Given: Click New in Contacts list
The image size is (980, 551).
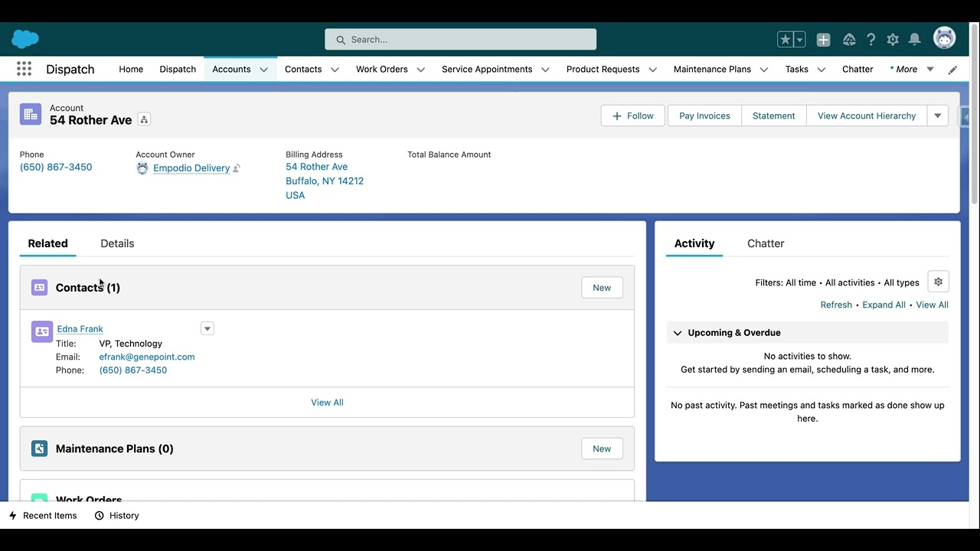Looking at the screenshot, I should [602, 288].
